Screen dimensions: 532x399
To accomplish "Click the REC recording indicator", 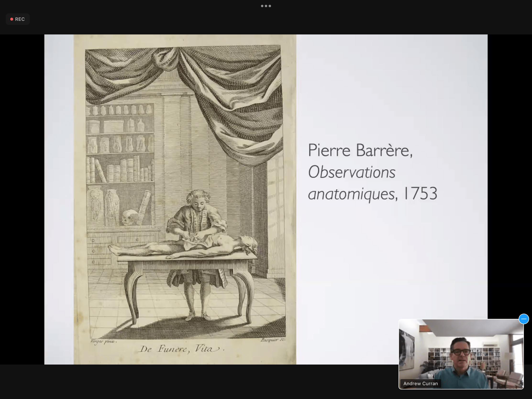I will point(17,19).
